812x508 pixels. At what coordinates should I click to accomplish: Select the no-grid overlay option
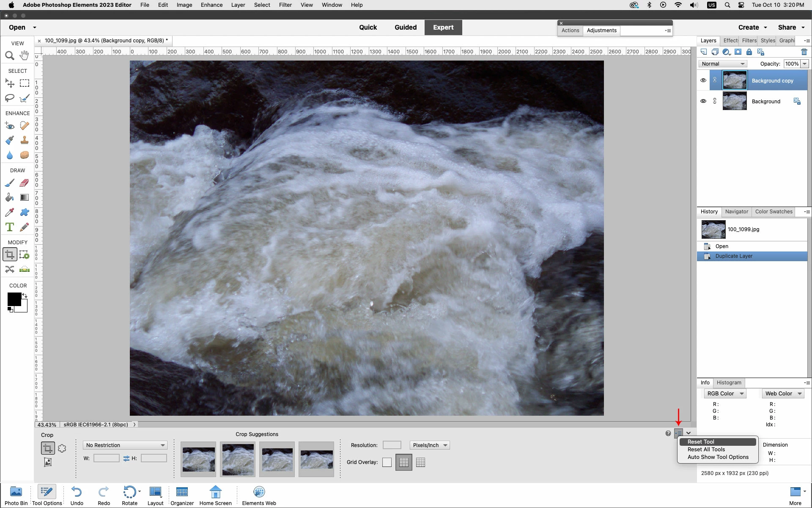point(387,462)
